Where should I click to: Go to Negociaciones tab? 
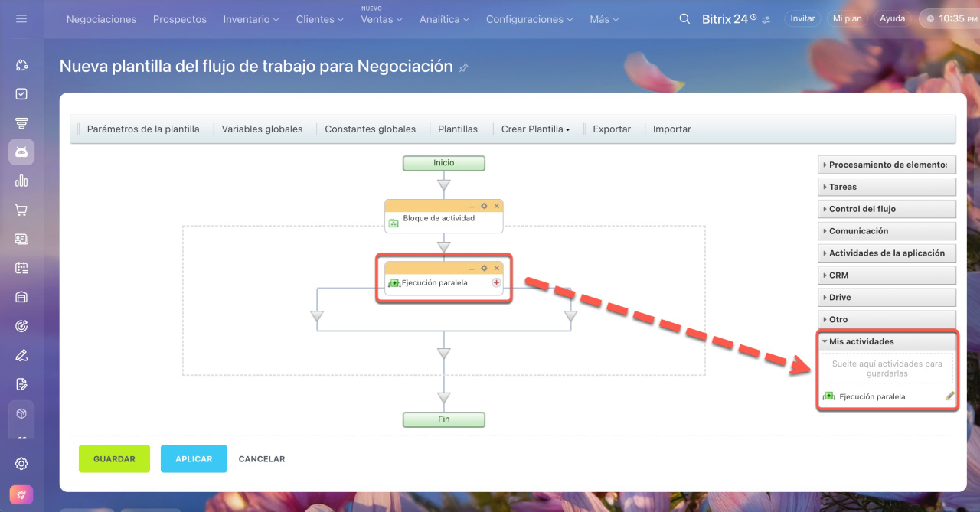101,19
